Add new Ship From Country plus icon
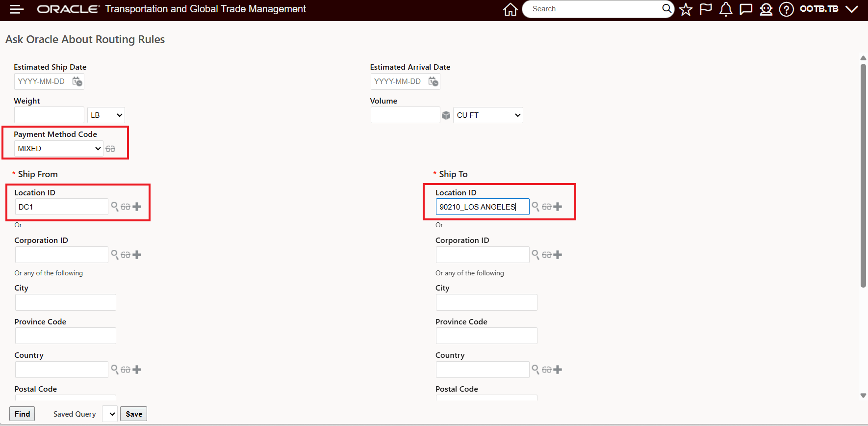Image resolution: width=868 pixels, height=426 pixels. pos(137,370)
